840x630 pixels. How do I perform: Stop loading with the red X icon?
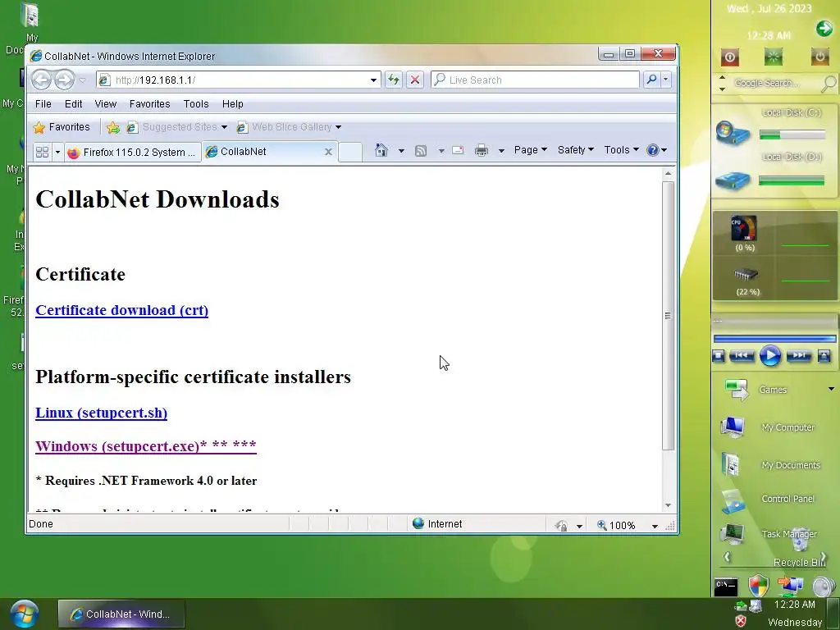tap(414, 80)
